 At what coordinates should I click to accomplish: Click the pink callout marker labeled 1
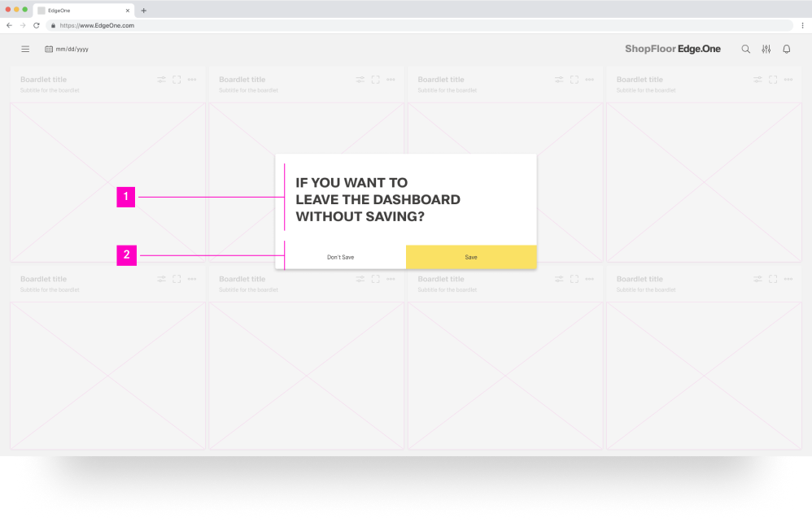[125, 197]
